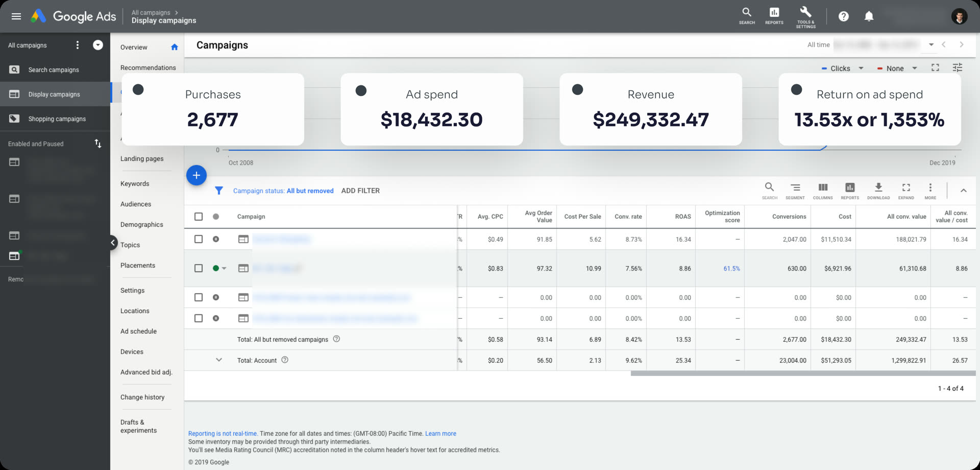Screen dimensions: 980x470
Task: Open More table options
Action: point(930,191)
